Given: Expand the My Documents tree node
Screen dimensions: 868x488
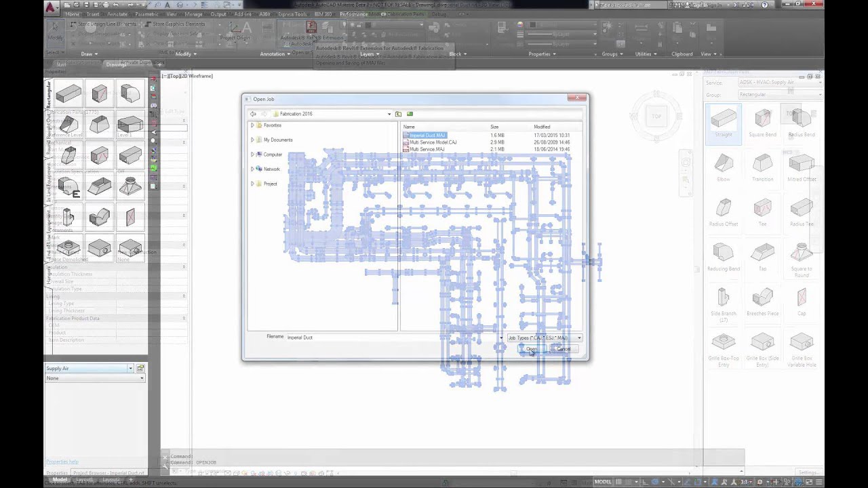Looking at the screenshot, I should pyautogui.click(x=252, y=140).
